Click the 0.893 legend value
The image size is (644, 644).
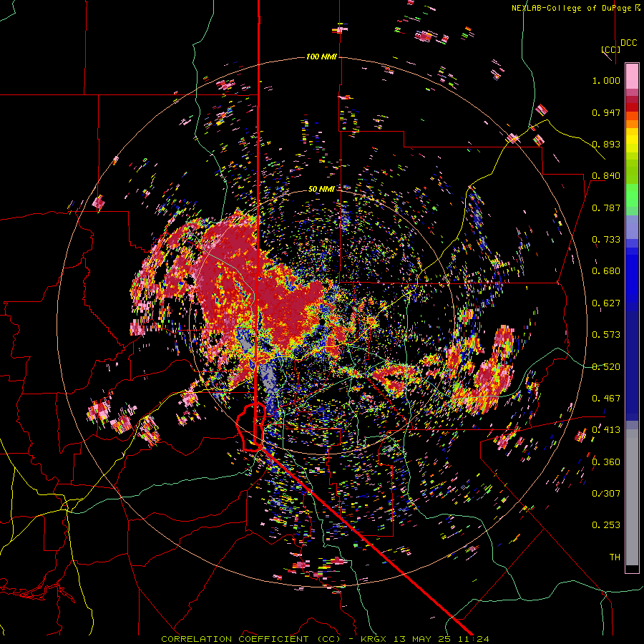[x=606, y=144]
